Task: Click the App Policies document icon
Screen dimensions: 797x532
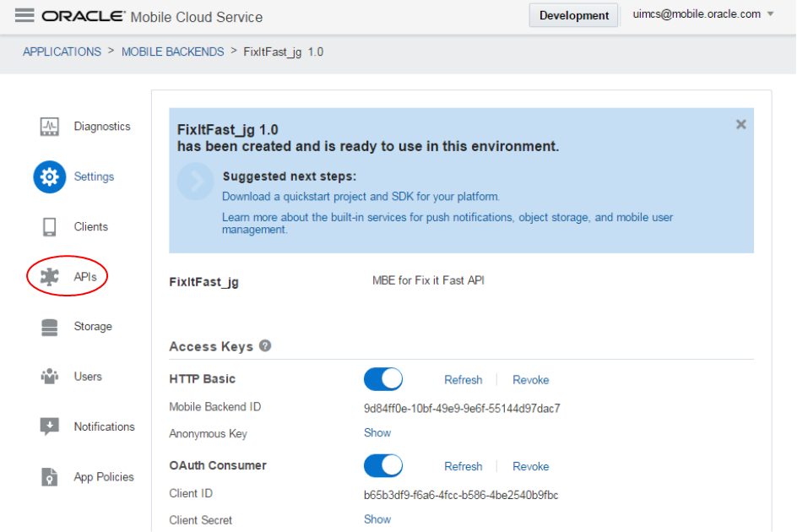Action: [x=50, y=477]
